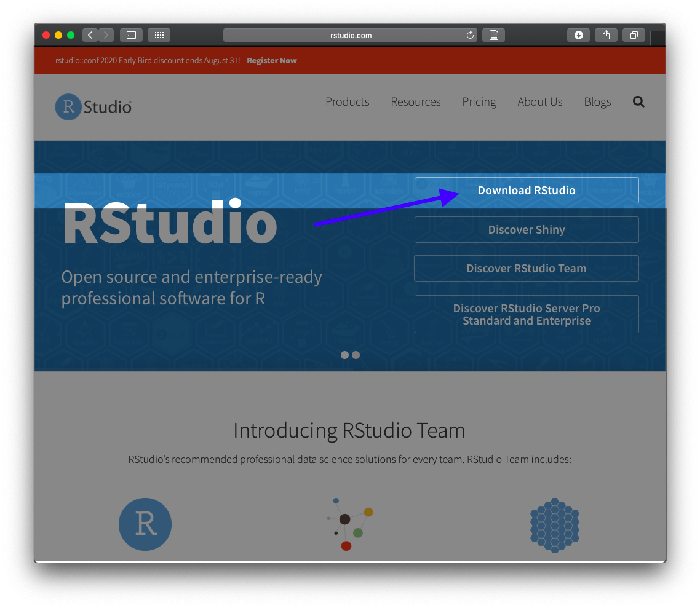The image size is (700, 608).
Task: Select the first carousel dot
Action: coord(344,355)
